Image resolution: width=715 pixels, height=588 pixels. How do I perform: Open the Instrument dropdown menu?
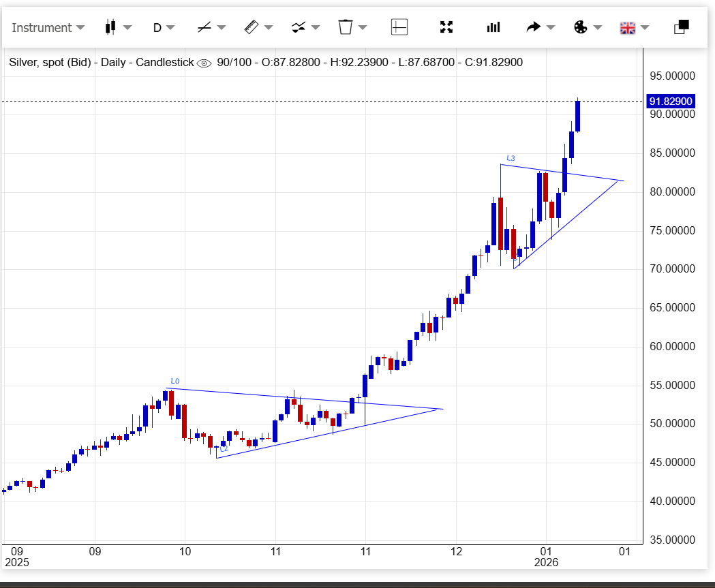[x=48, y=28]
